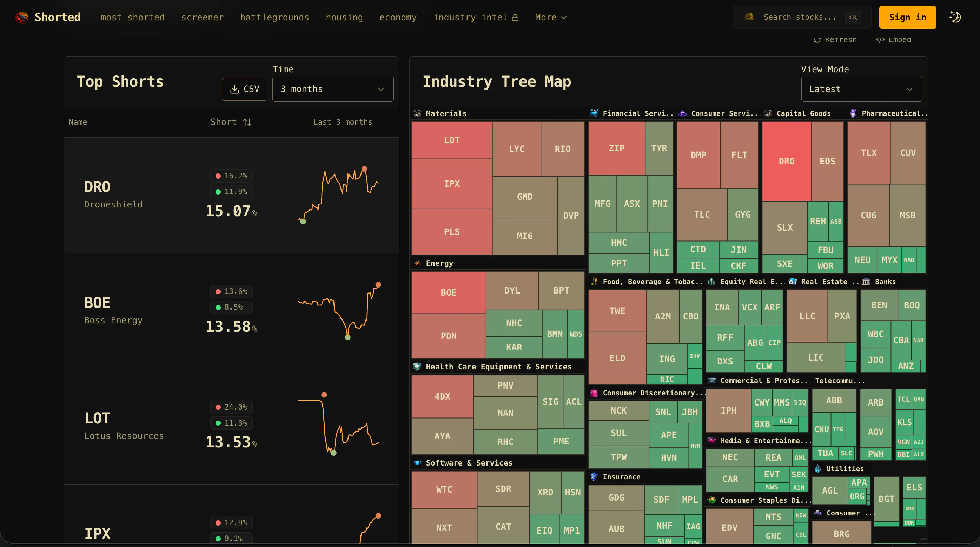Viewport: 980px width, 547px height.
Task: Click the WTC tile in Software & Services
Action: click(x=444, y=489)
